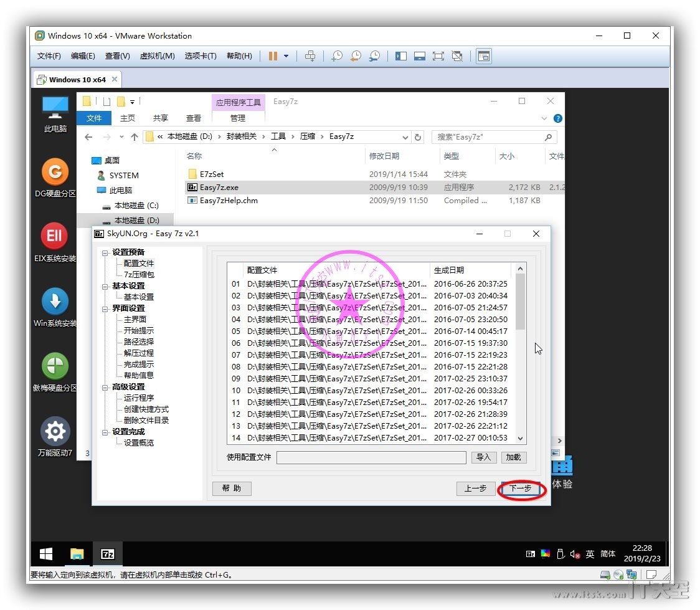Screen dimensions: 700x610
Task: Select the 万能驱动7 desktop icon
Action: coord(55,437)
